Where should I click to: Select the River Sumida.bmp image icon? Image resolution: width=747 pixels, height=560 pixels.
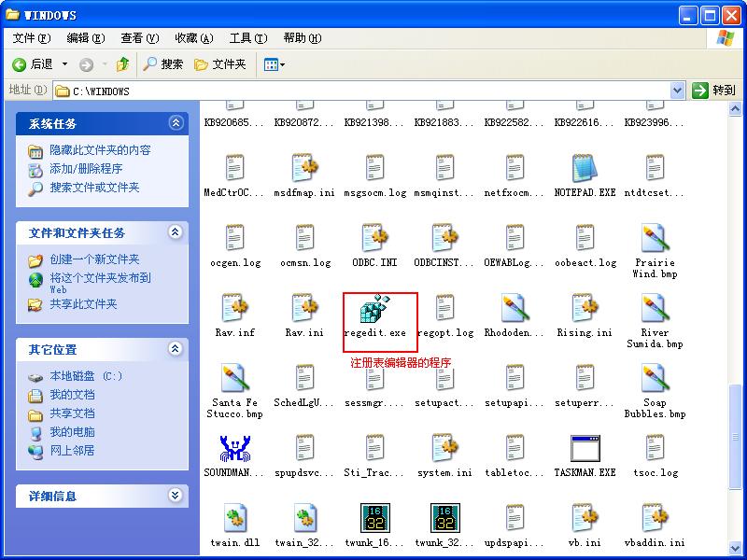tap(655, 309)
